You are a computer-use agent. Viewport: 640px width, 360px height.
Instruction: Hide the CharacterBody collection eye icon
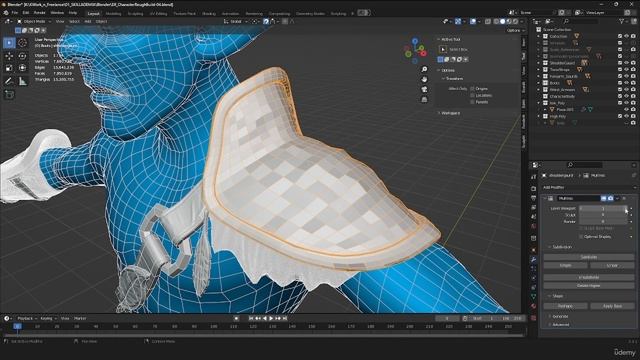[627, 96]
